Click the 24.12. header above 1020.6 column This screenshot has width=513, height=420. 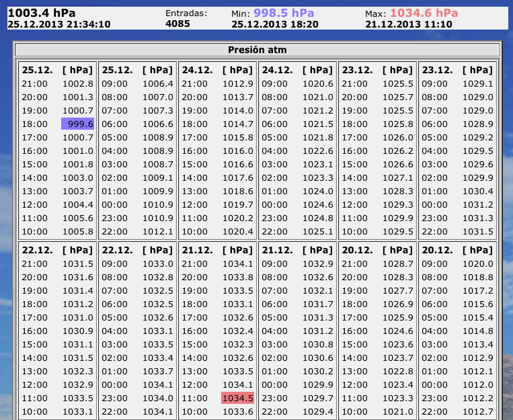coord(278,70)
